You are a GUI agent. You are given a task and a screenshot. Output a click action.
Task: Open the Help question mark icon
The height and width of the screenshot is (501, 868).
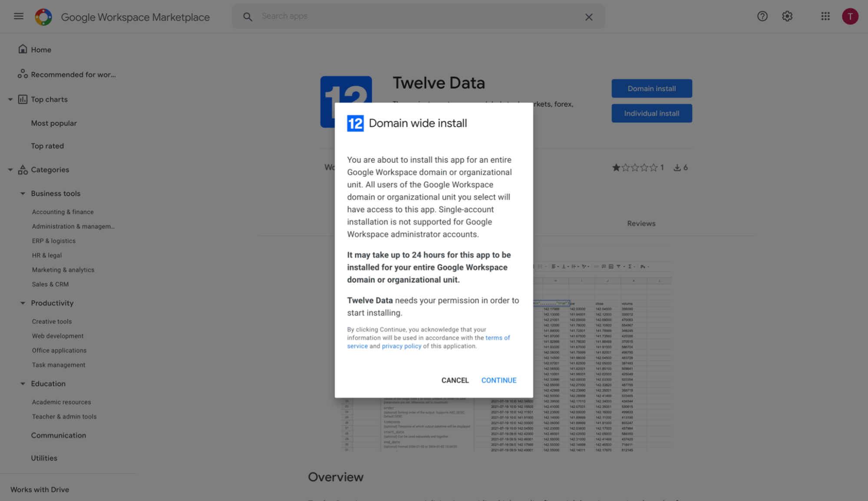click(x=762, y=16)
